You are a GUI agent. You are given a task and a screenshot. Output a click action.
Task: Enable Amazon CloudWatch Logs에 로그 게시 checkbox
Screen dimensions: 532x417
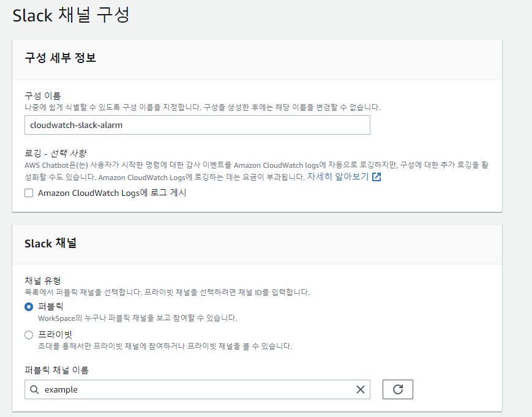[29, 193]
